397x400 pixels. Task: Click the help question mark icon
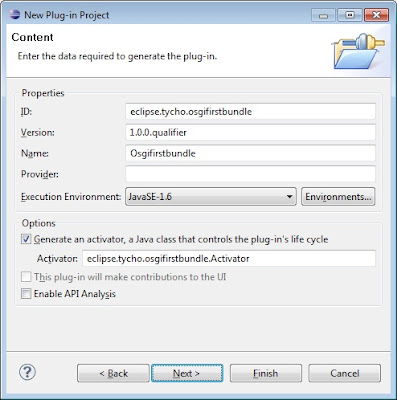coord(27,372)
